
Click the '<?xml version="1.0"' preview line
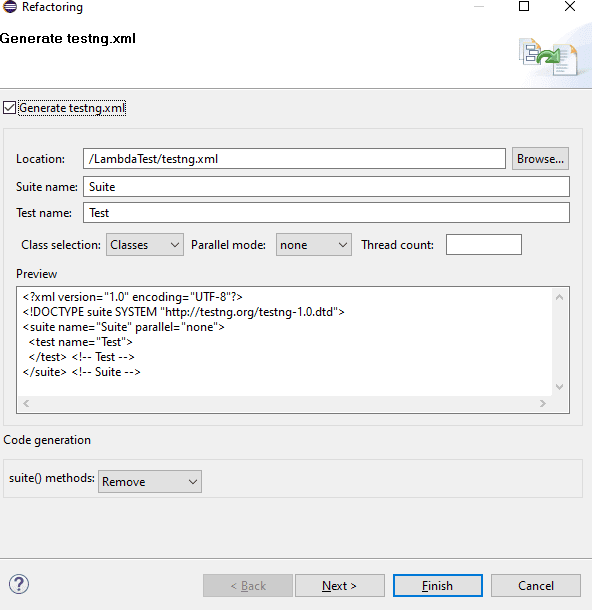[133, 297]
